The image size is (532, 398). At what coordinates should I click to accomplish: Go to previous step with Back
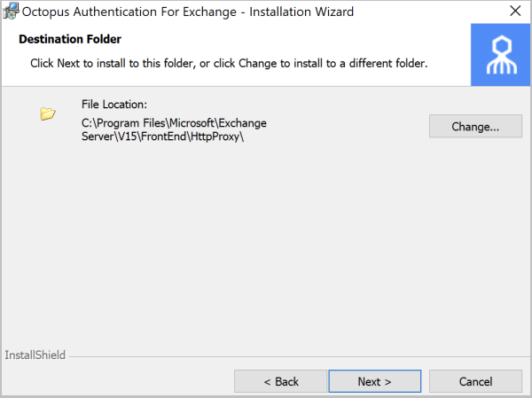pos(280,381)
